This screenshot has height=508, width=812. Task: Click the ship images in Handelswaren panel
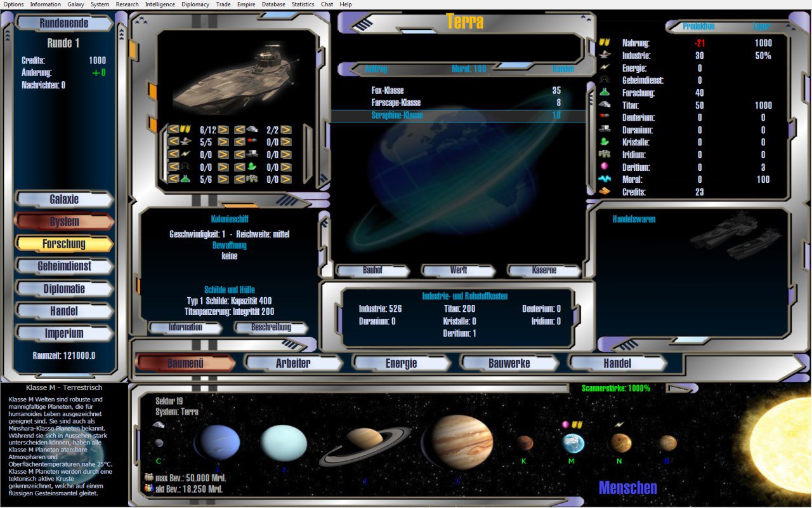click(736, 235)
